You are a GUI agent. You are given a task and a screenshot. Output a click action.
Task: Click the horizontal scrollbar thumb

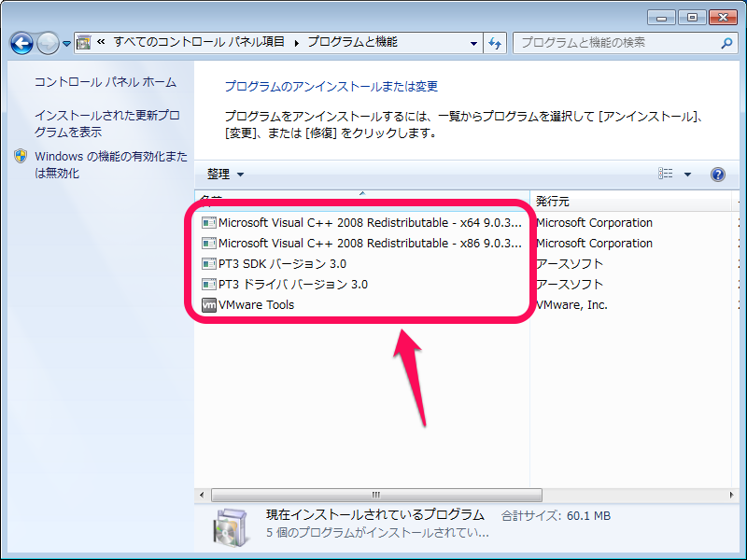click(376, 495)
